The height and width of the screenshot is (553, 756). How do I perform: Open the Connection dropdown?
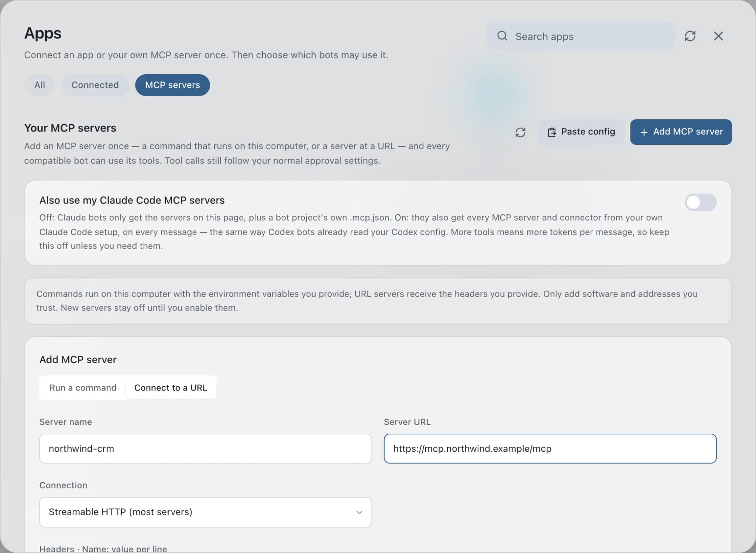205,512
